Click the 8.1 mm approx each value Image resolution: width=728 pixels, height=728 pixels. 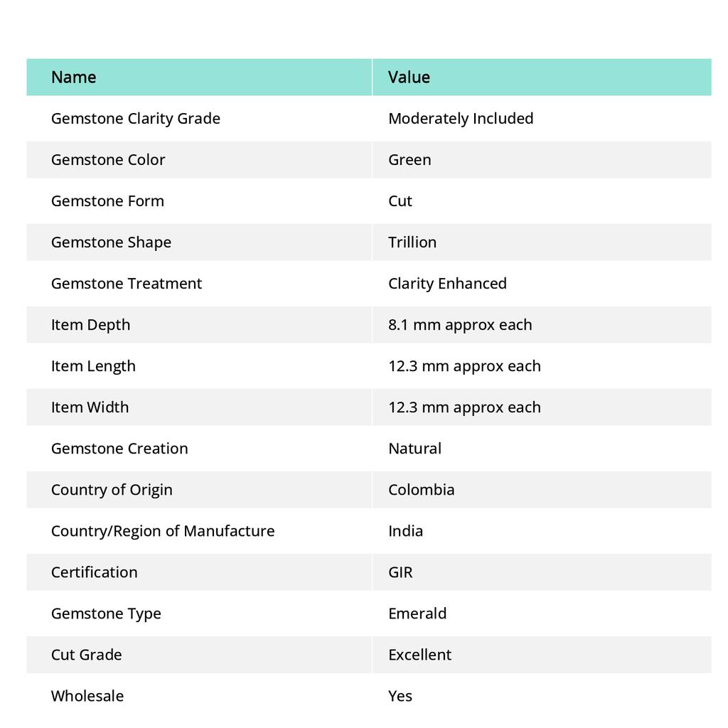click(460, 324)
